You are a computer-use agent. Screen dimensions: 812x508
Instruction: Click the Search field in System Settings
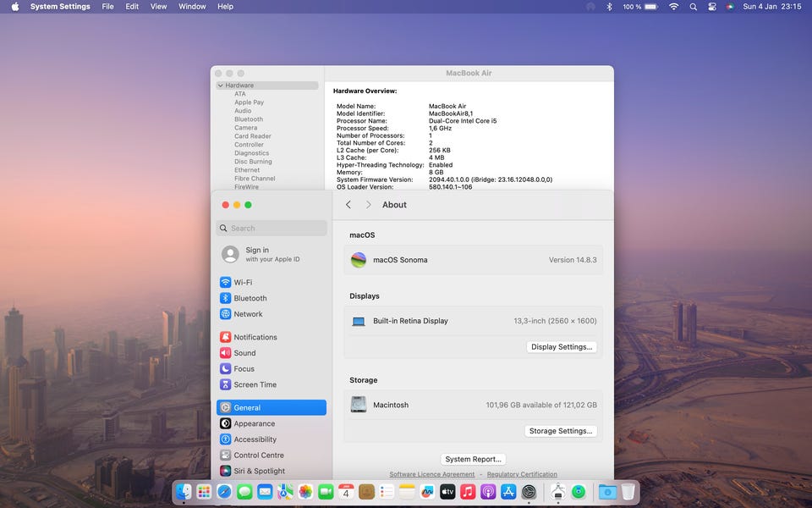click(272, 229)
